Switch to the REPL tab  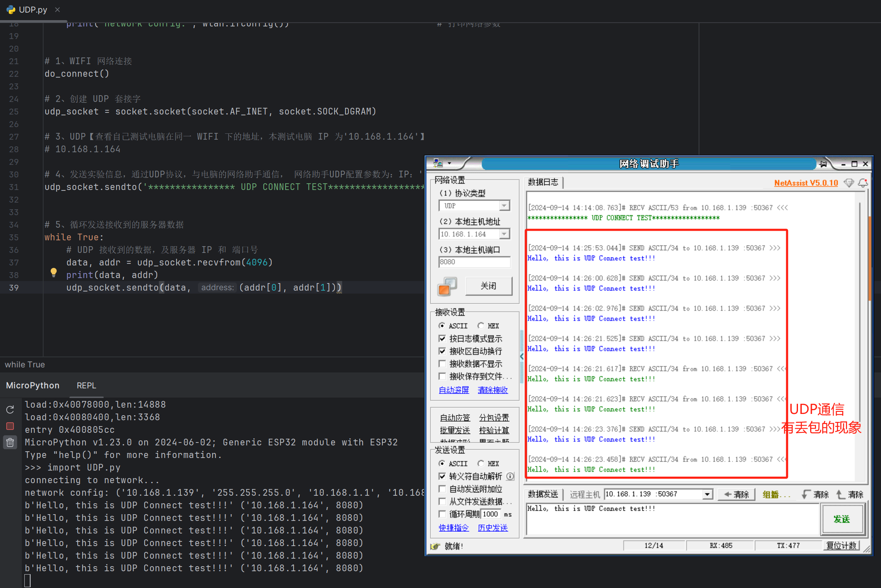(x=86, y=385)
